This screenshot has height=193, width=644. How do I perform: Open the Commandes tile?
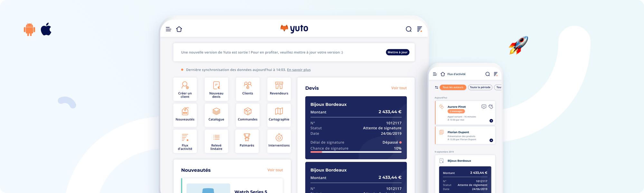point(248,115)
